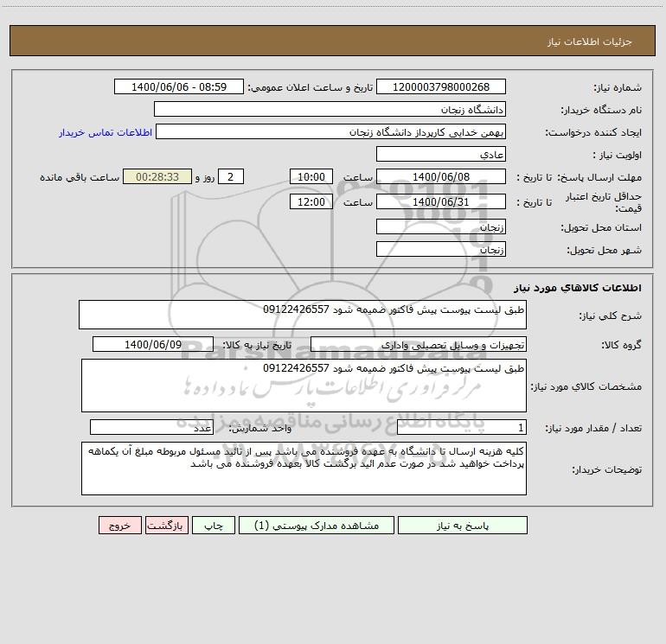Viewport: 666px width, 644px height.
Task: Click the goods group field تجهیزات و وسایل تحصیلی
Action: point(419,344)
